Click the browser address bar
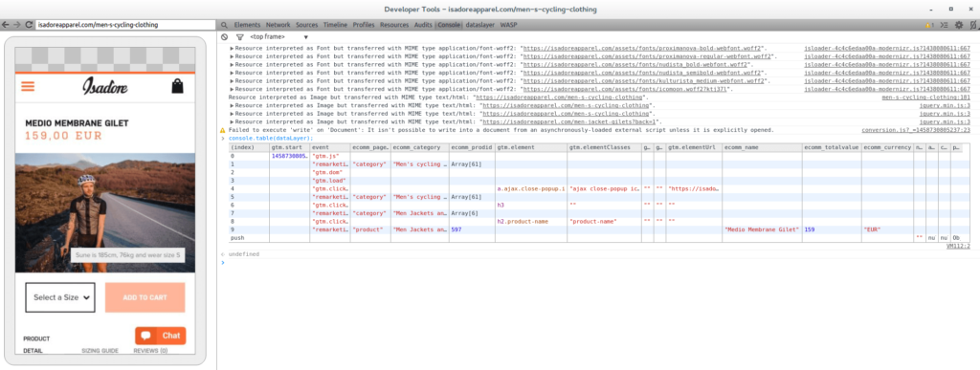The height and width of the screenshot is (370, 980). 125,25
